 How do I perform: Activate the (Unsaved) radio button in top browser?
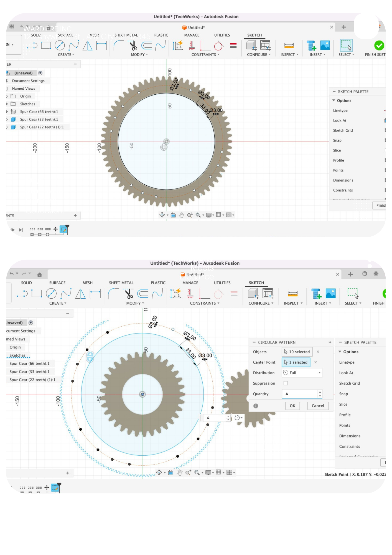click(40, 73)
